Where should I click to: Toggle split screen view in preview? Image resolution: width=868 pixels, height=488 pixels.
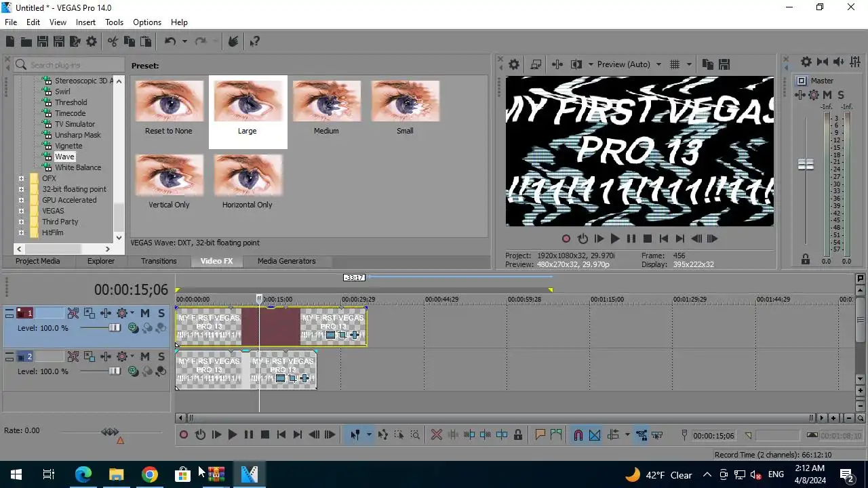tap(576, 64)
